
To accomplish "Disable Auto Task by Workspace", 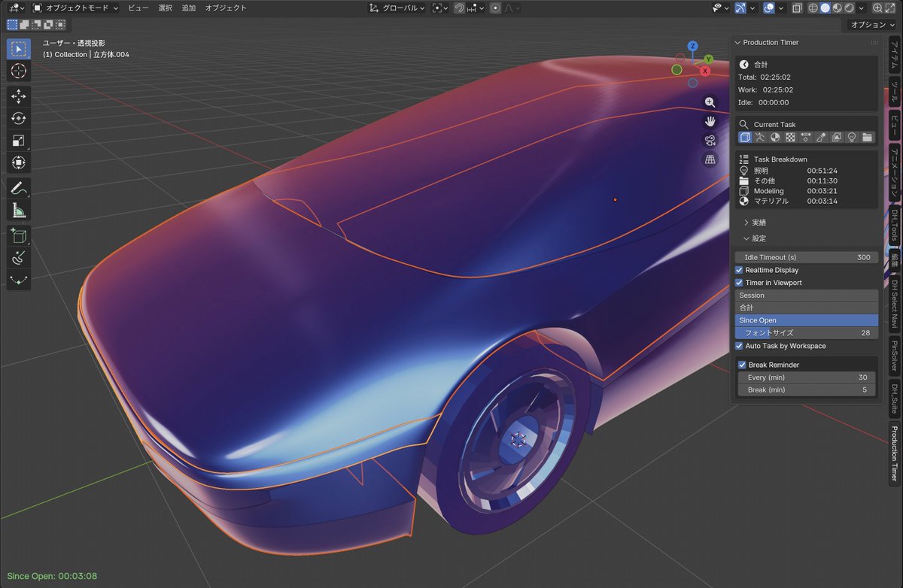I will click(x=740, y=346).
